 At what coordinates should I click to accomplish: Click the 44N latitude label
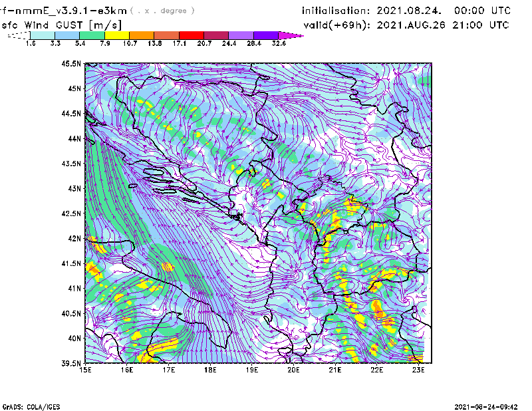[74, 138]
